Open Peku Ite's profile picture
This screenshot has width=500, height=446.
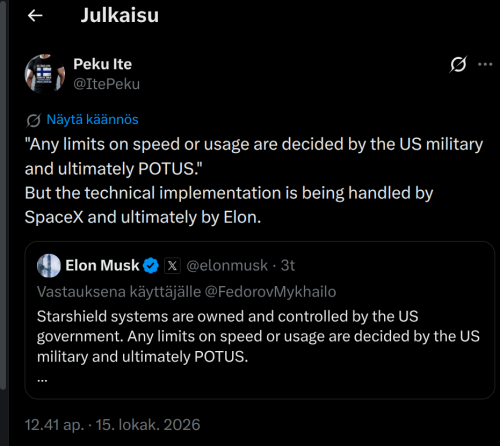pyautogui.click(x=44, y=74)
